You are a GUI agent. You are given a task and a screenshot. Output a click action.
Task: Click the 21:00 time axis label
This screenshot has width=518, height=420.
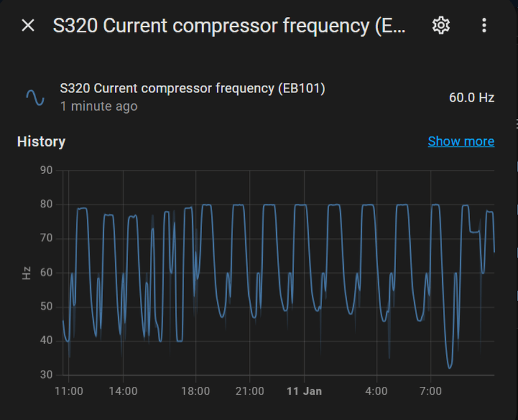point(249,391)
